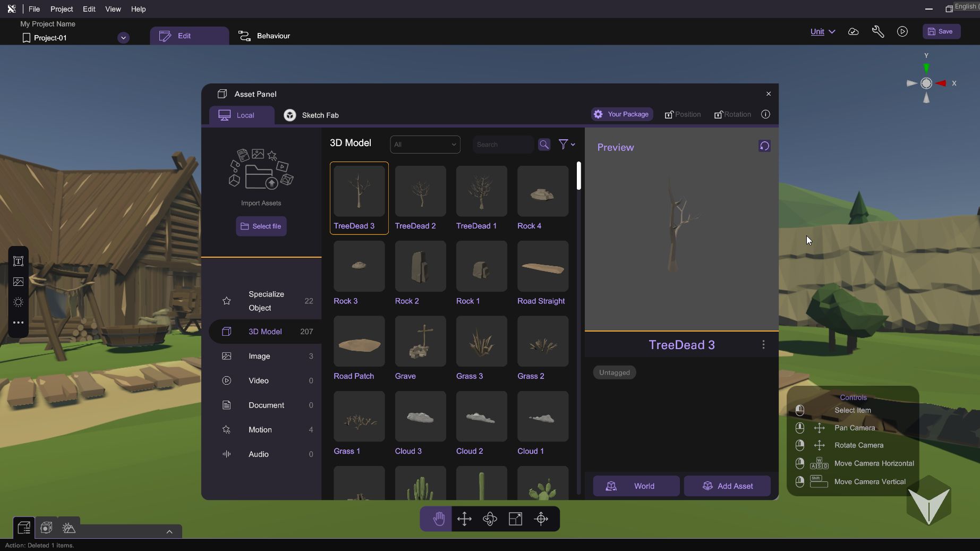Screen dimensions: 980x551
Task: Expand the filter options dropdown
Action: [x=566, y=145]
